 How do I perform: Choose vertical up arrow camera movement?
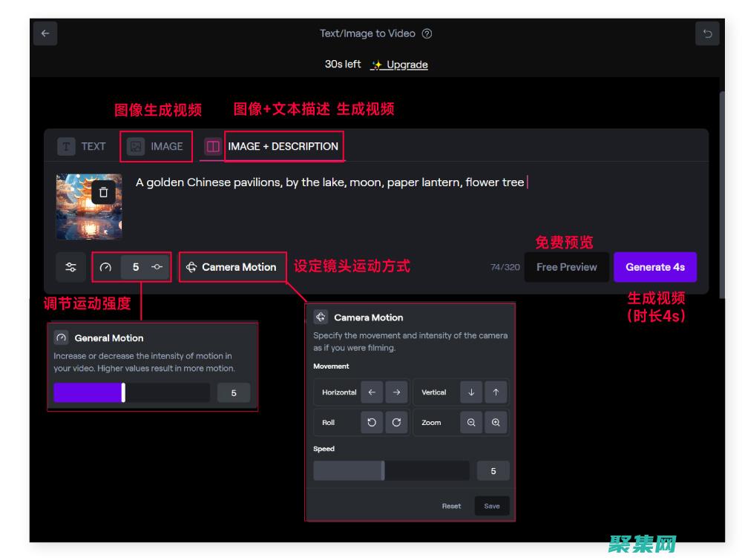click(496, 392)
